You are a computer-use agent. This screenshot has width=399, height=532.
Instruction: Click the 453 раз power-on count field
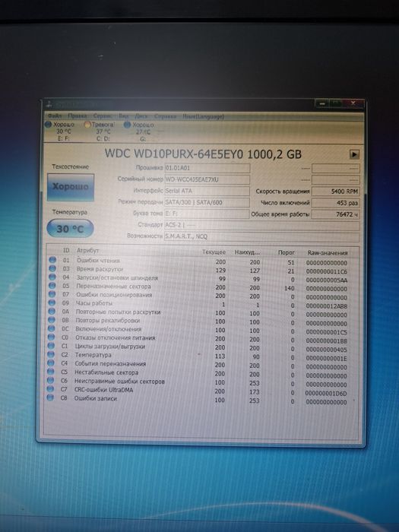click(x=335, y=203)
